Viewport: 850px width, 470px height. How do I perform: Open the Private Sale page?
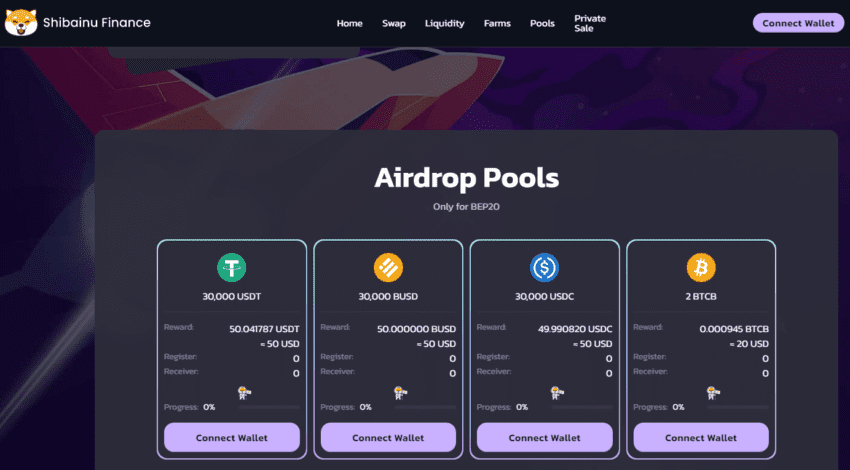point(590,23)
